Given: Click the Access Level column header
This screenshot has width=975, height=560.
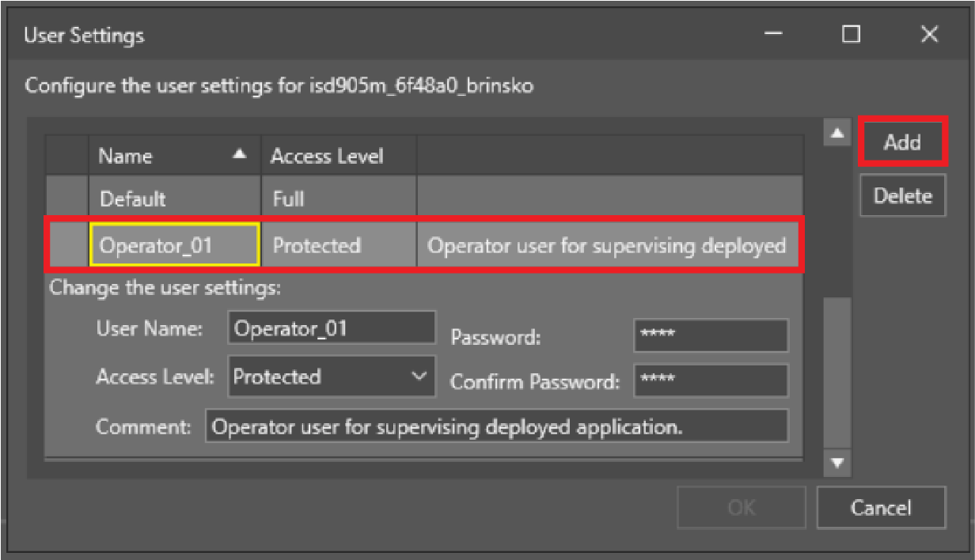Looking at the screenshot, I should click(327, 156).
